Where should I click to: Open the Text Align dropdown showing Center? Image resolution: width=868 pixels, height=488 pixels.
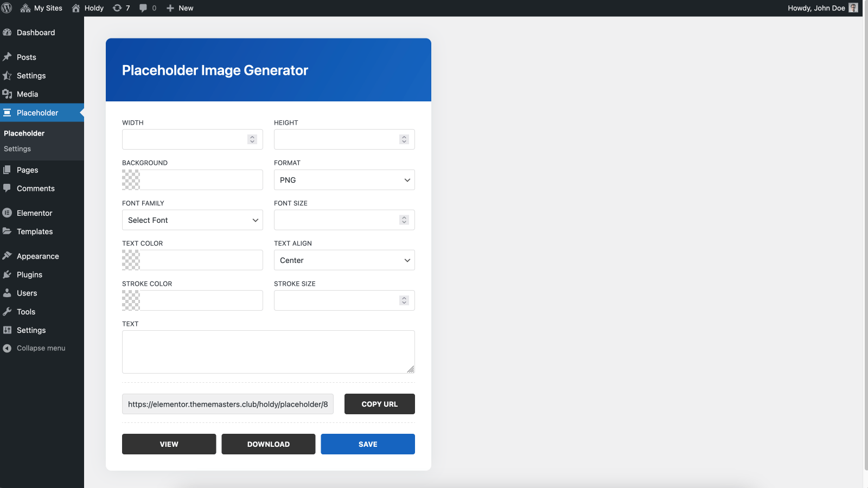tap(344, 260)
